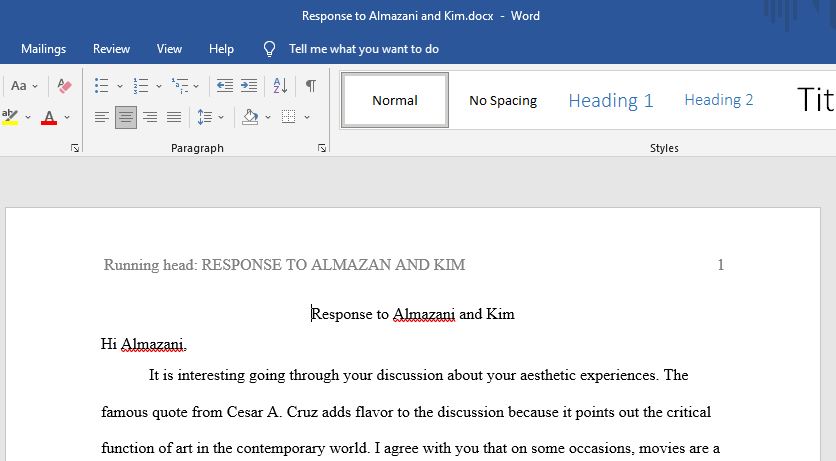Click the line starting It is interesting
The height and width of the screenshot is (461, 836).
click(x=418, y=375)
